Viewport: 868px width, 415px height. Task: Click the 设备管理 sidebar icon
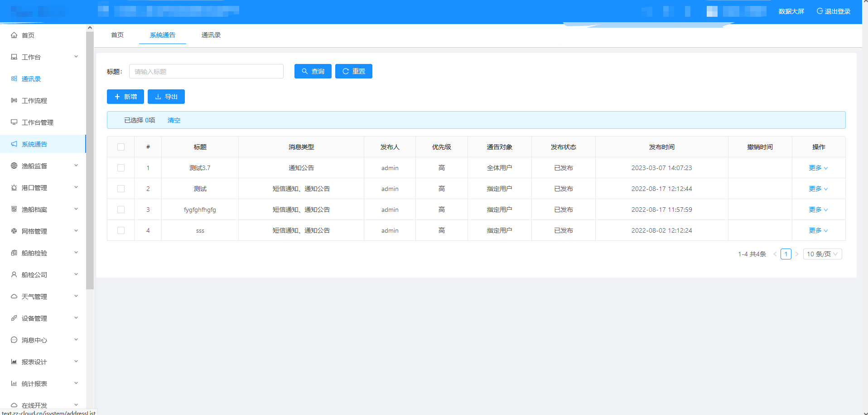pos(14,318)
